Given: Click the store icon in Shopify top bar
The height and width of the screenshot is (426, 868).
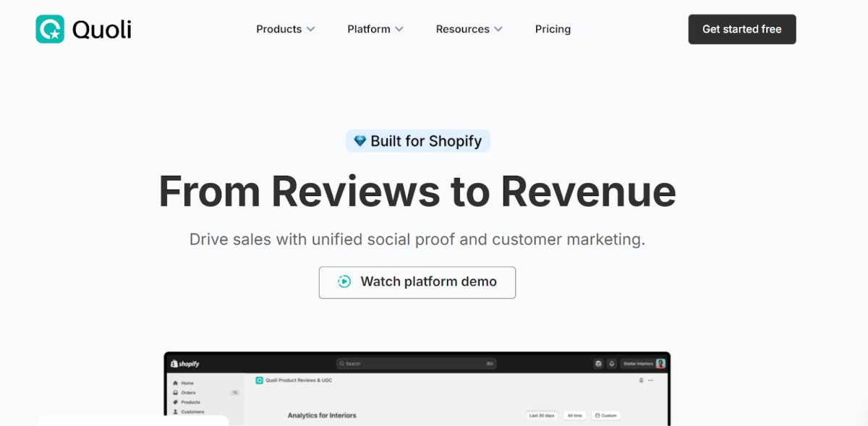Looking at the screenshot, I should click(598, 364).
